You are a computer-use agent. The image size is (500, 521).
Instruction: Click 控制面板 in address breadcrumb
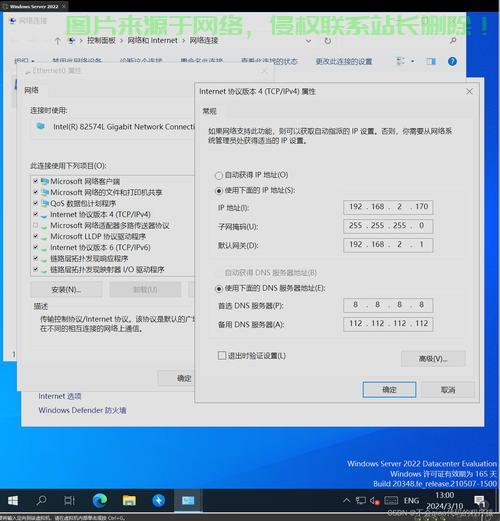click(x=101, y=41)
